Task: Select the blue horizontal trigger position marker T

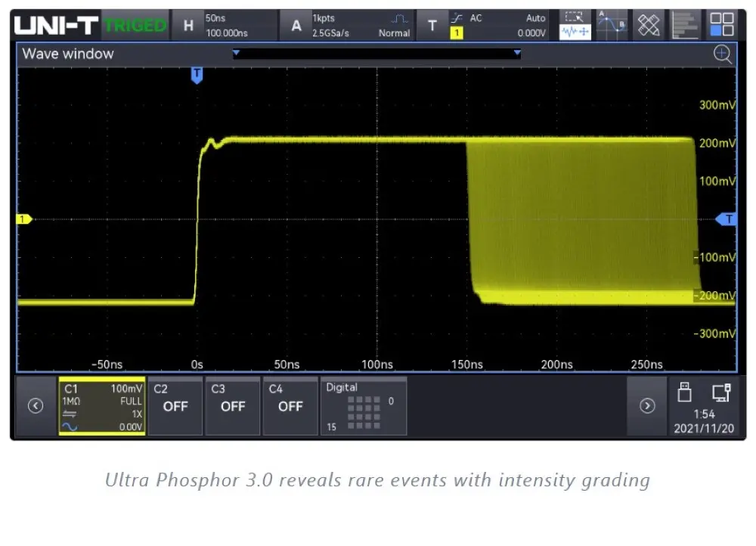Action: (197, 75)
